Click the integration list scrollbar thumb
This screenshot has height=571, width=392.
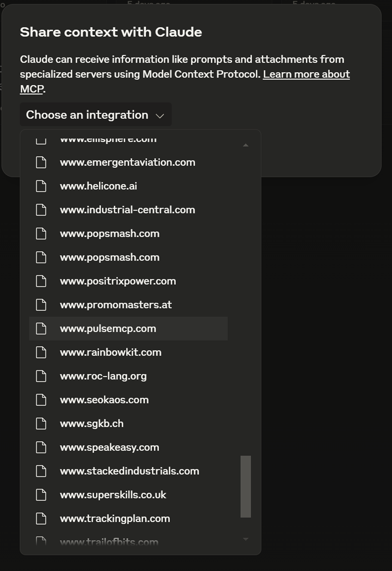(245, 486)
